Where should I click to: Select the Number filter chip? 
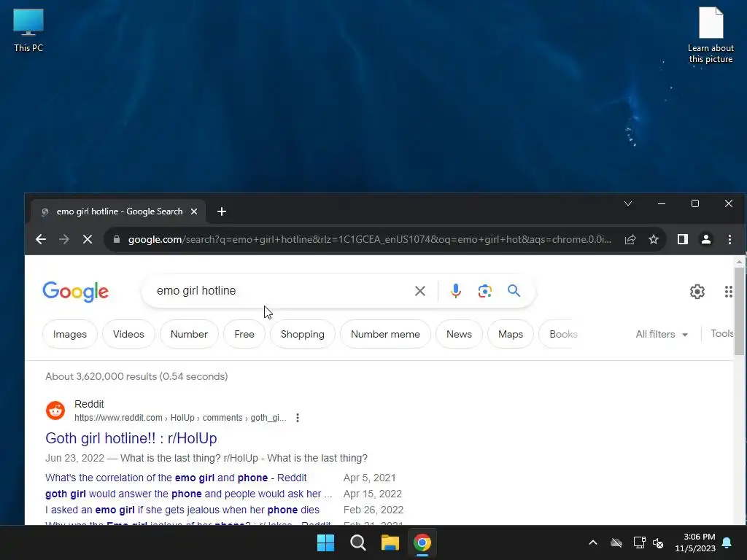189,334
